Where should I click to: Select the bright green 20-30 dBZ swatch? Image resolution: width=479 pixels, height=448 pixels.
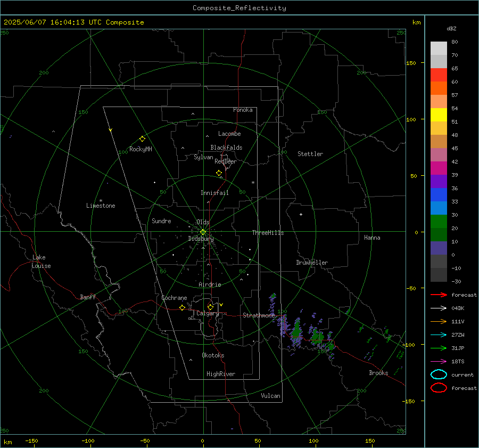pyautogui.click(x=439, y=222)
